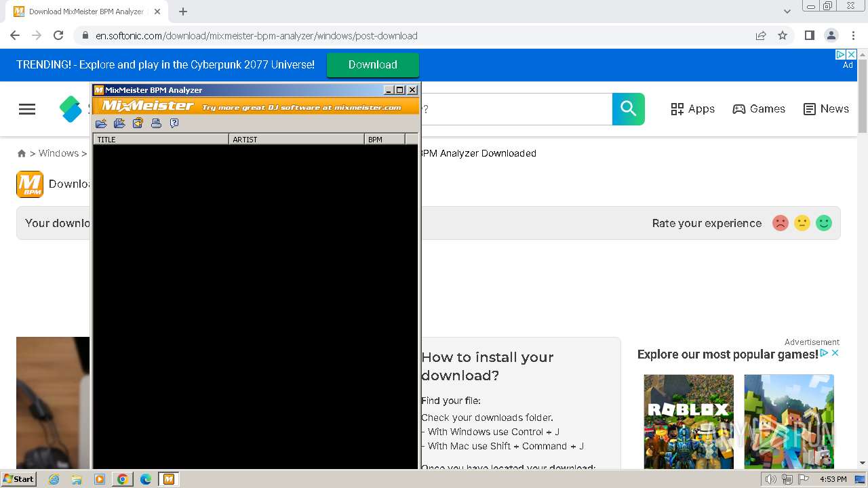Switch to MixMeister taskbar button
The image size is (868, 488).
[169, 479]
